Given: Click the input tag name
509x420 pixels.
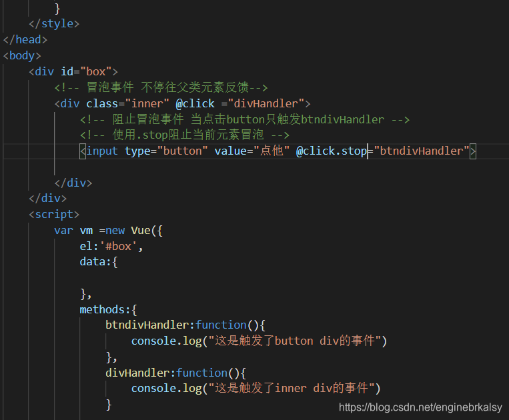Looking at the screenshot, I should (x=102, y=151).
